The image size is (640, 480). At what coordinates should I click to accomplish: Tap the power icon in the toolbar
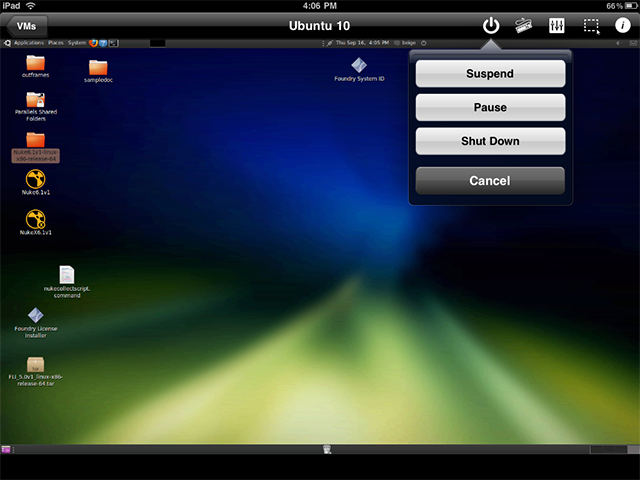491,26
